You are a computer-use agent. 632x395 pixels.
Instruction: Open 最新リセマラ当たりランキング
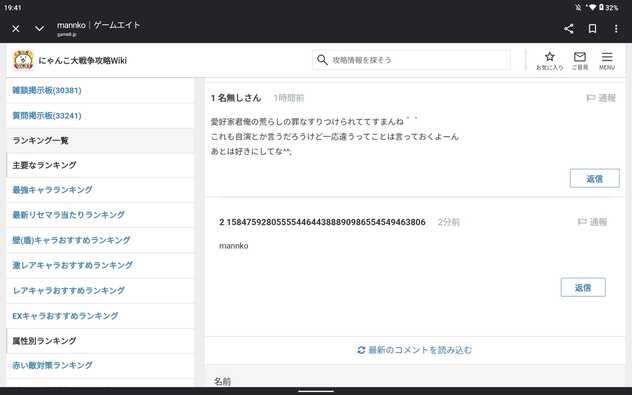[69, 215]
